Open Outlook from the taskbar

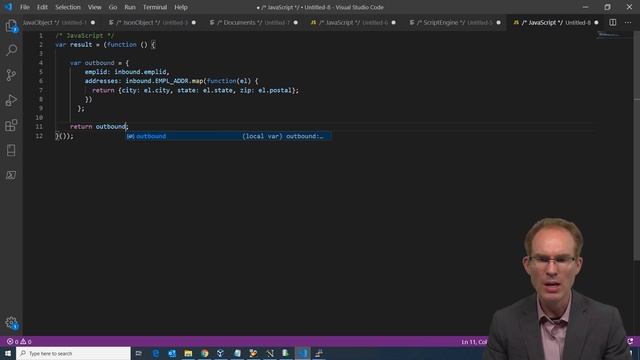pos(172,353)
